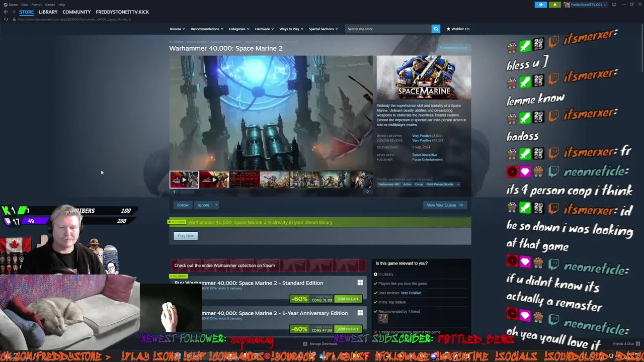Click Windows platform icon on Standard Edition
The image size is (644, 362).
tap(360, 283)
